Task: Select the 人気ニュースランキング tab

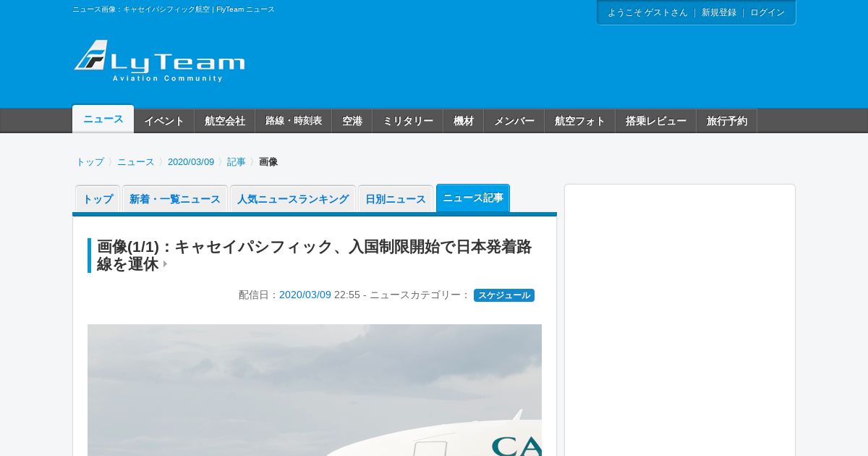Action: point(293,199)
